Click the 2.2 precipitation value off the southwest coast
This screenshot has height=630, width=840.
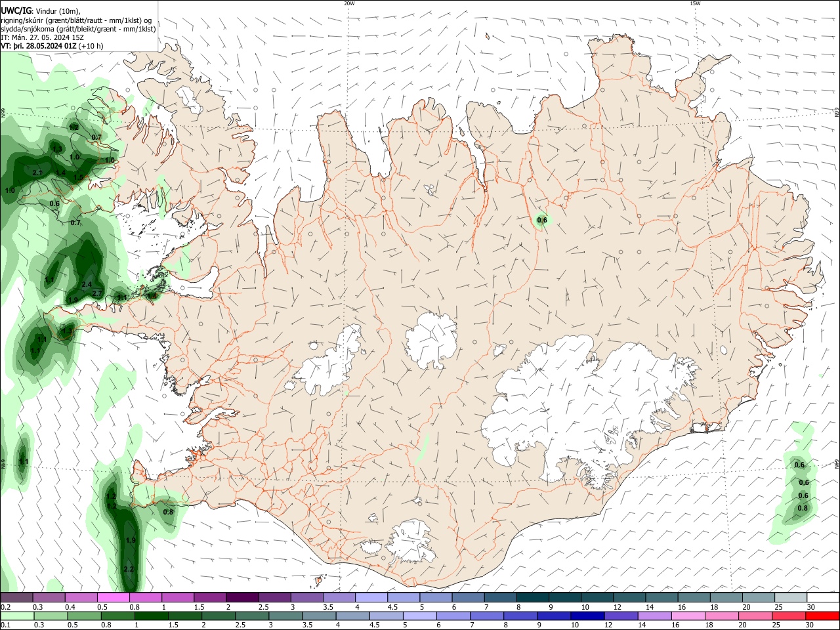129,569
